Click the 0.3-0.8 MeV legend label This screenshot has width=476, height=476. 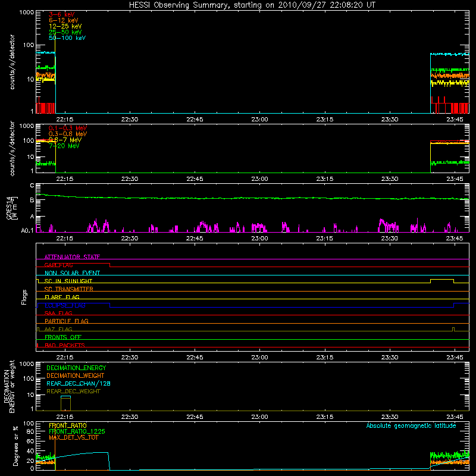tap(68, 134)
